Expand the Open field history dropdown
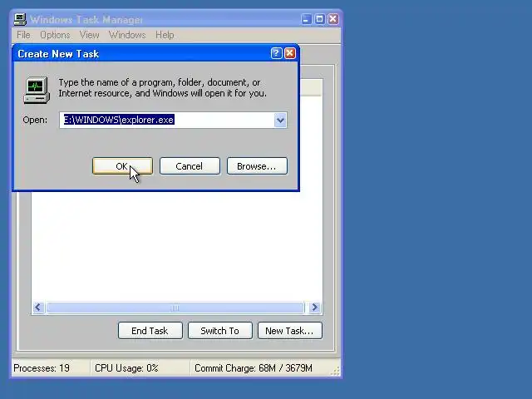 [x=280, y=120]
